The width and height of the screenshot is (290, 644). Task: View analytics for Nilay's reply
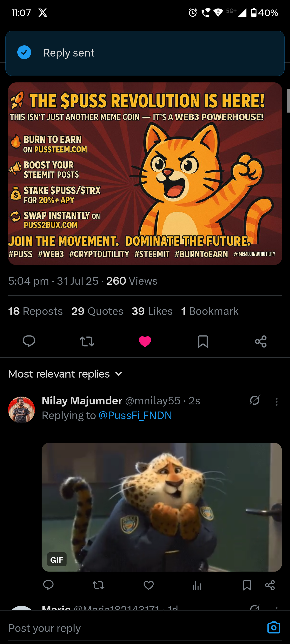pyautogui.click(x=197, y=585)
